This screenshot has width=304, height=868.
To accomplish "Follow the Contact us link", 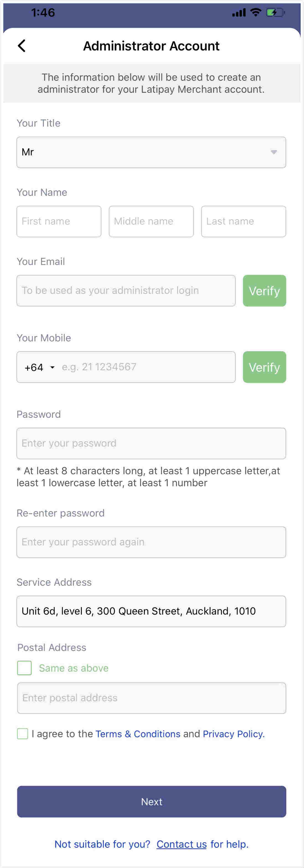I will (x=181, y=844).
